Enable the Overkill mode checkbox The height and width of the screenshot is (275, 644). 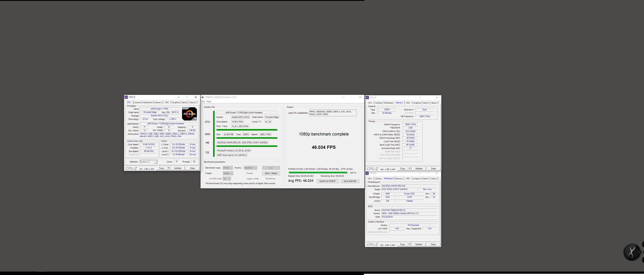(207, 179)
